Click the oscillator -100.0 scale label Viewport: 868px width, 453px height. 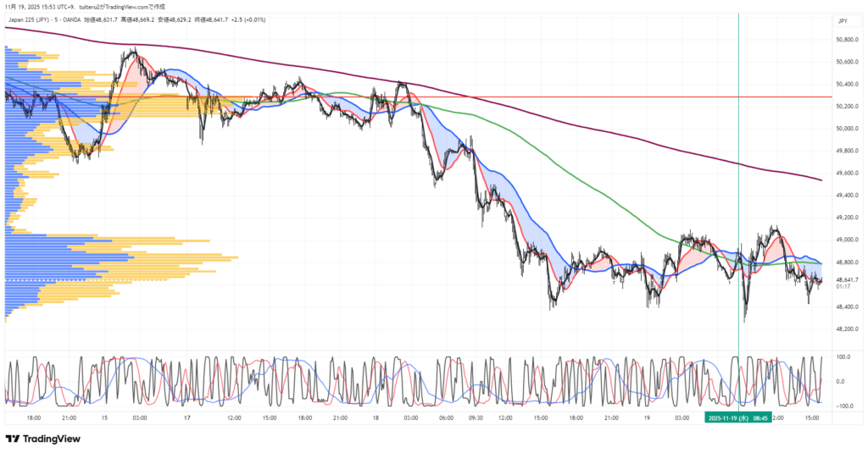coord(843,406)
